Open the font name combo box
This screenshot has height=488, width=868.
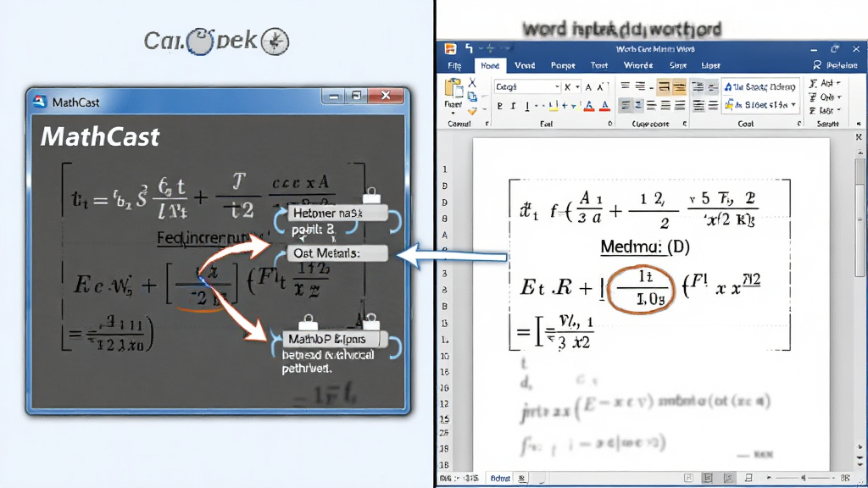point(527,87)
